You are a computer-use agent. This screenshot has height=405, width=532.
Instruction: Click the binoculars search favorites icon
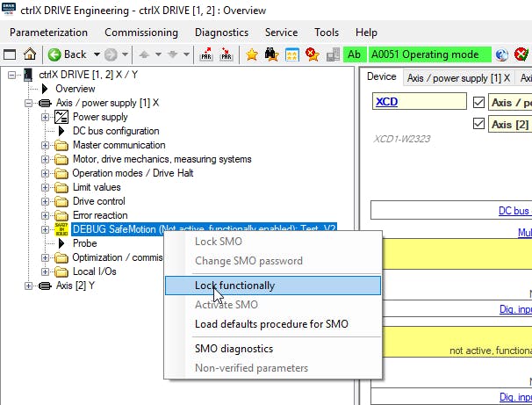pyautogui.click(x=272, y=54)
